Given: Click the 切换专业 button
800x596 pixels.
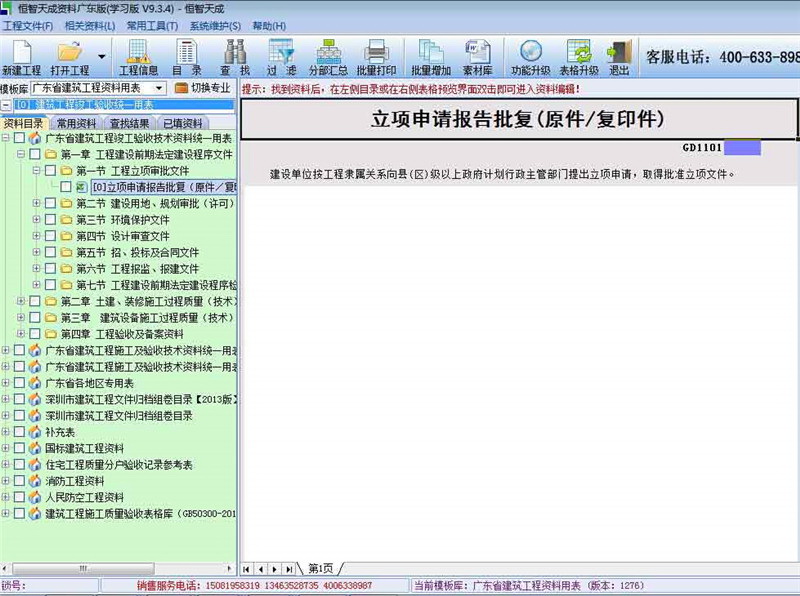Looking at the screenshot, I should pyautogui.click(x=203, y=88).
